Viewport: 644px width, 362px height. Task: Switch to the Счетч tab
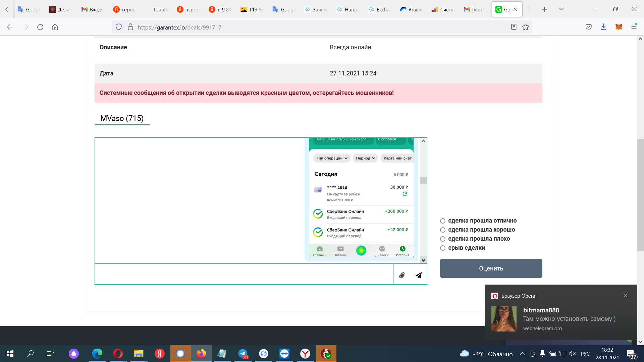click(x=443, y=9)
